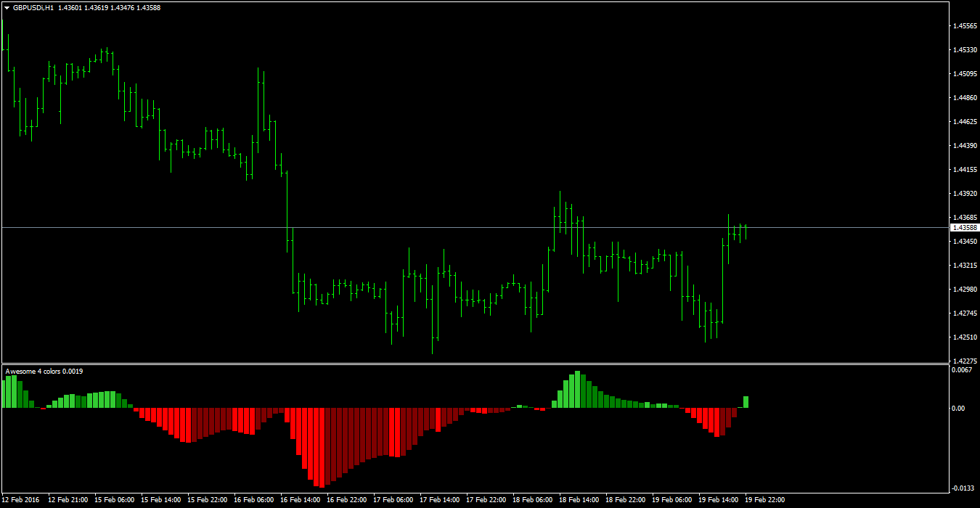Click price level 1.42980 on the axis
This screenshot has width=980, height=508.
point(965,290)
